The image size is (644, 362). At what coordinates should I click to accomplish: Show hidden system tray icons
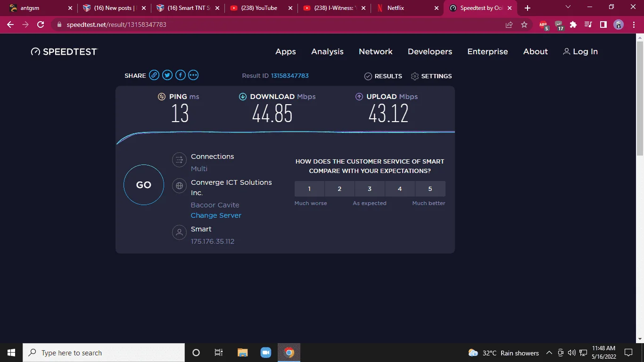click(549, 353)
